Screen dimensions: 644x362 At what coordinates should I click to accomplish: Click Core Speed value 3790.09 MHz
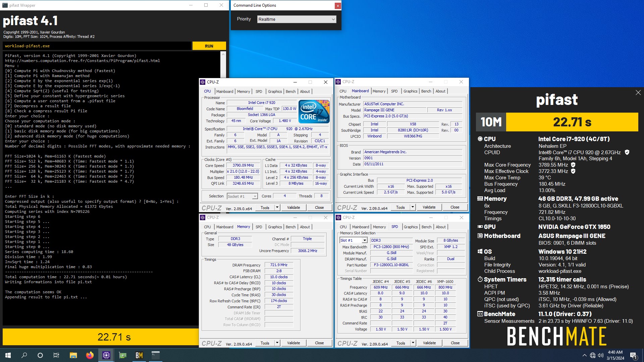[x=243, y=165]
